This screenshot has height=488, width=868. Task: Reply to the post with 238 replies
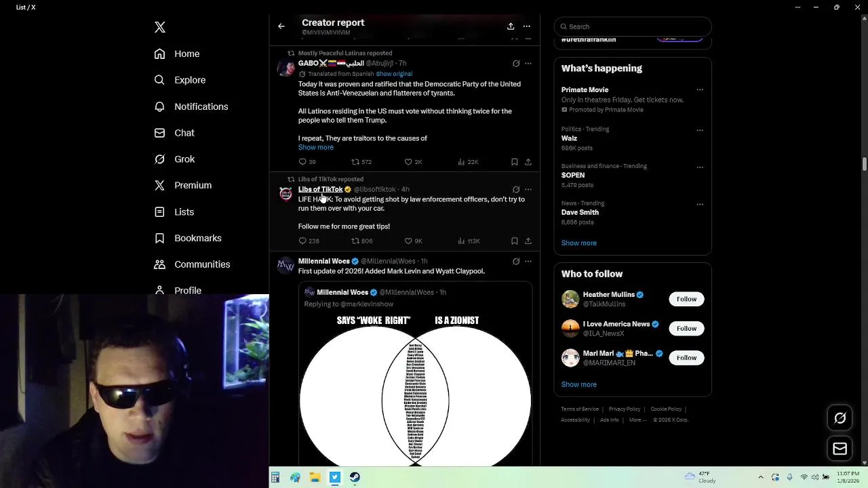click(x=309, y=241)
